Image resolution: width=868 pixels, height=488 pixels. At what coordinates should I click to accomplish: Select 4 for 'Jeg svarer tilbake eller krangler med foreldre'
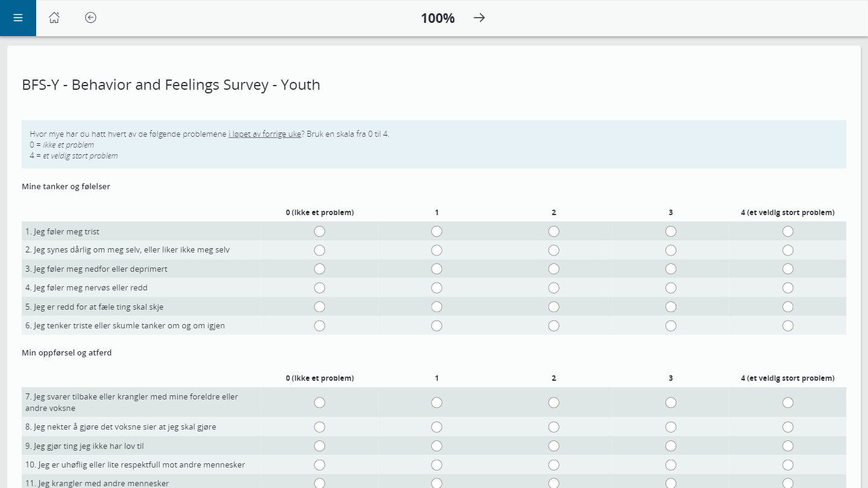point(788,402)
